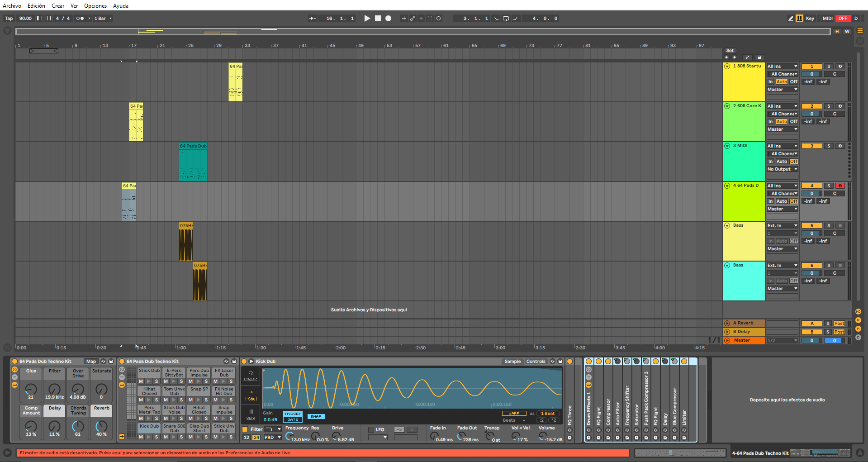Switch to the Controls tab for Kick Dub
This screenshot has width=868, height=462.
point(536,361)
